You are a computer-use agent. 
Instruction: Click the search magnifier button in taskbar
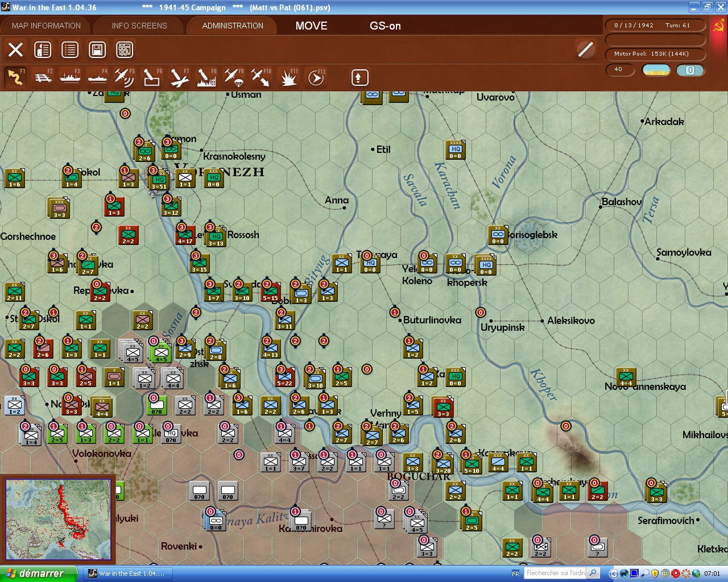tap(593, 573)
